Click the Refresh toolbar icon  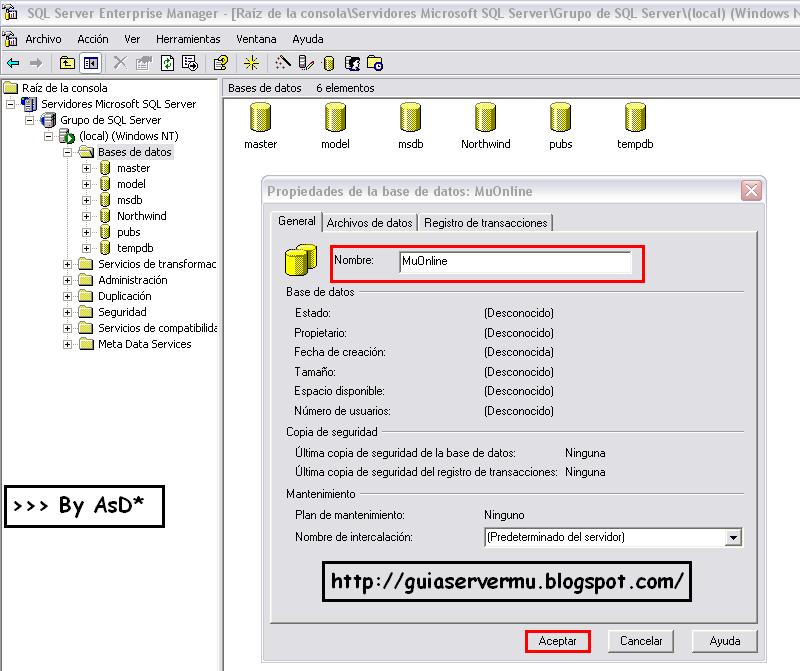tap(167, 63)
